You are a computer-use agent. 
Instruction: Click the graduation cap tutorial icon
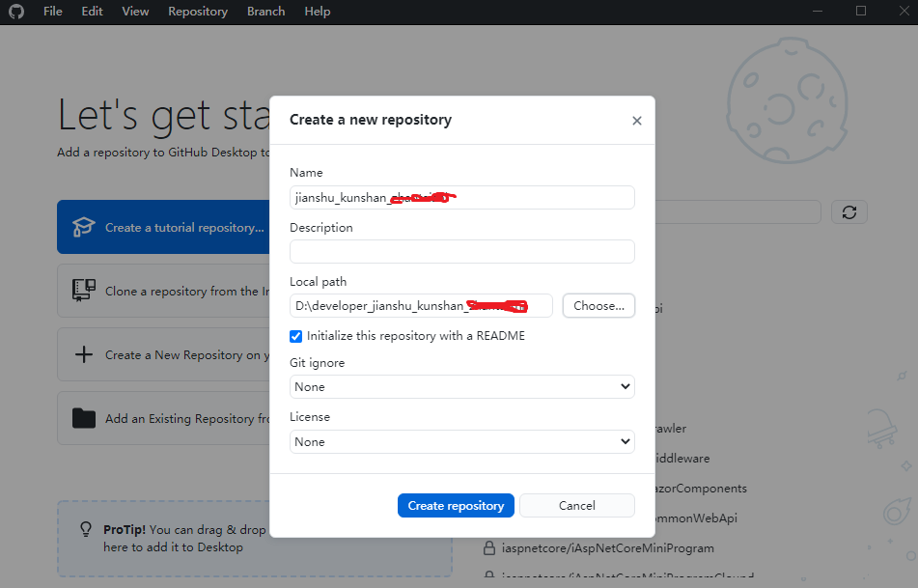tap(84, 227)
